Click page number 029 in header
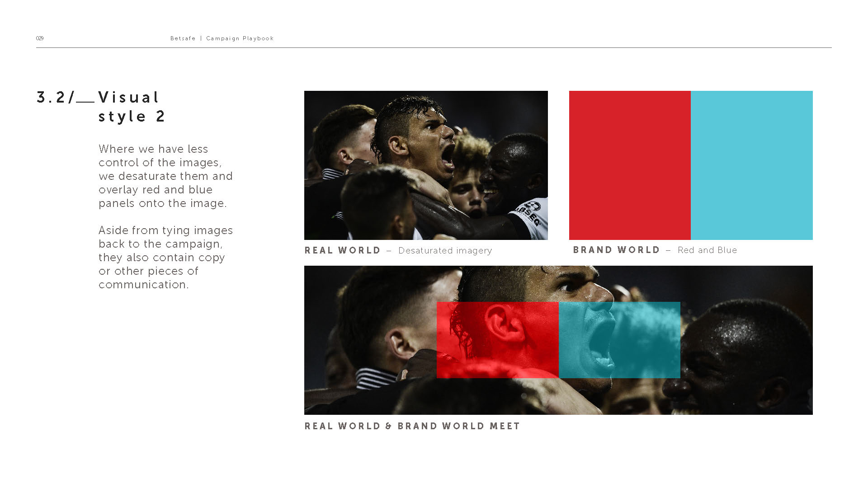The image size is (868, 488). (x=40, y=38)
